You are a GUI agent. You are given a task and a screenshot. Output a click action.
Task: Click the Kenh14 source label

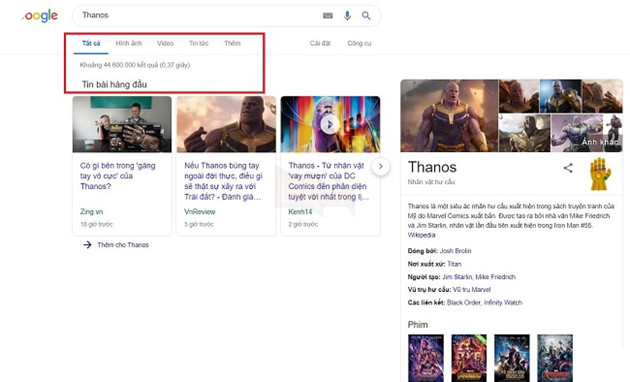pyautogui.click(x=300, y=212)
